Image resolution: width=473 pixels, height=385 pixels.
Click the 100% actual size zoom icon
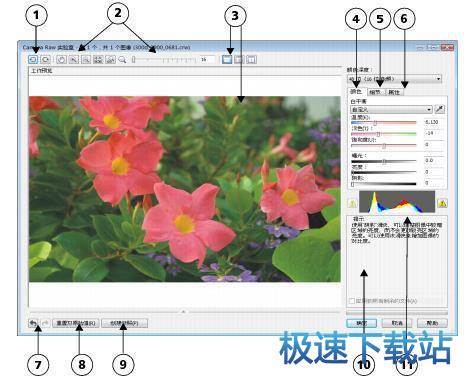(x=110, y=59)
